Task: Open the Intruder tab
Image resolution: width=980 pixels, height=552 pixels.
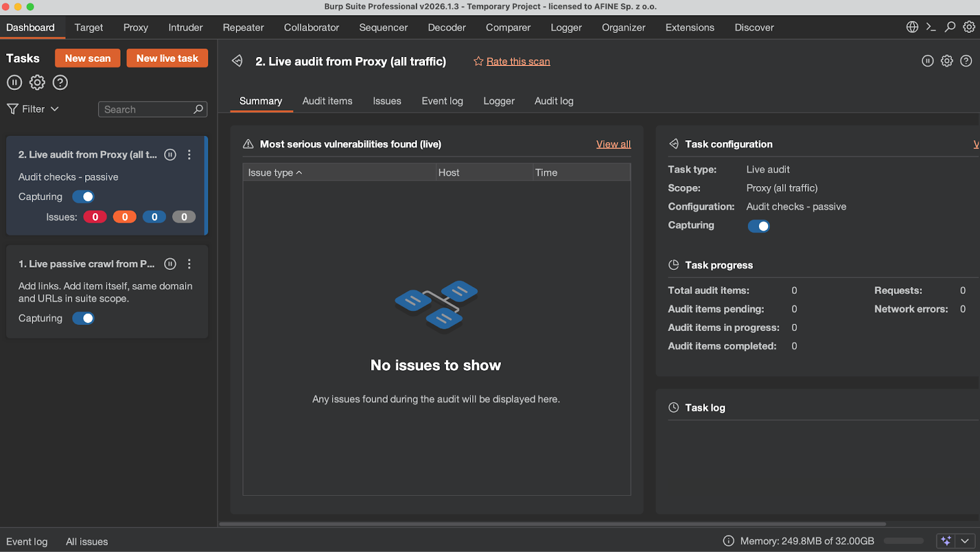Action: (x=186, y=28)
